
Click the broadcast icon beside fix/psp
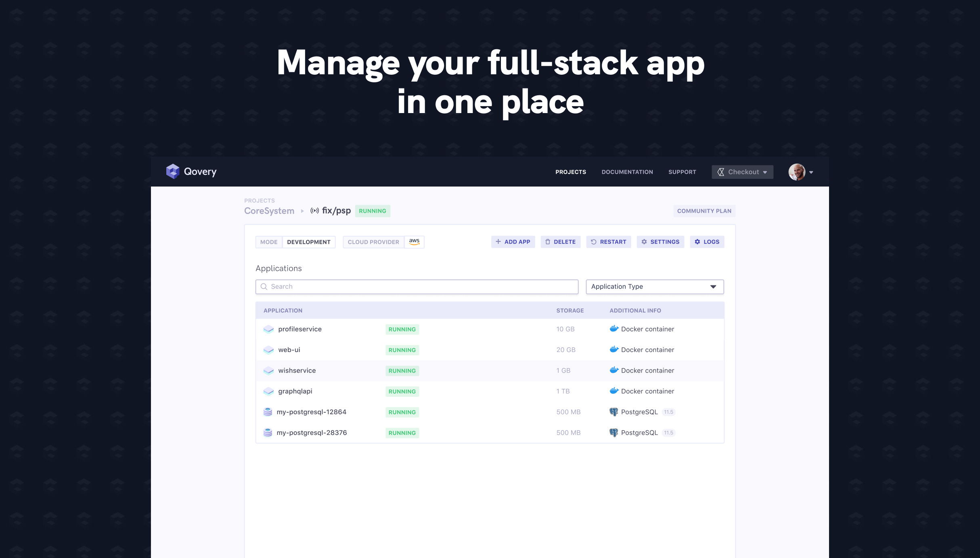coord(314,211)
